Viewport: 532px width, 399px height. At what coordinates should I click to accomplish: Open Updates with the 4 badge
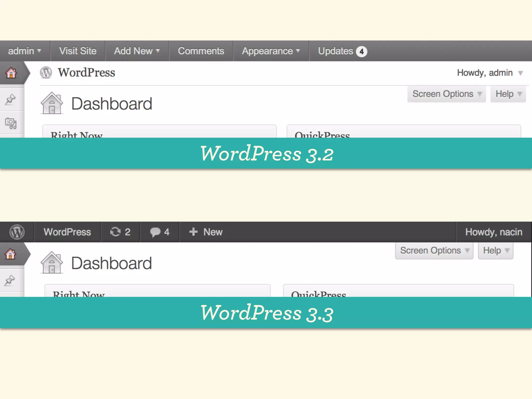(x=342, y=51)
